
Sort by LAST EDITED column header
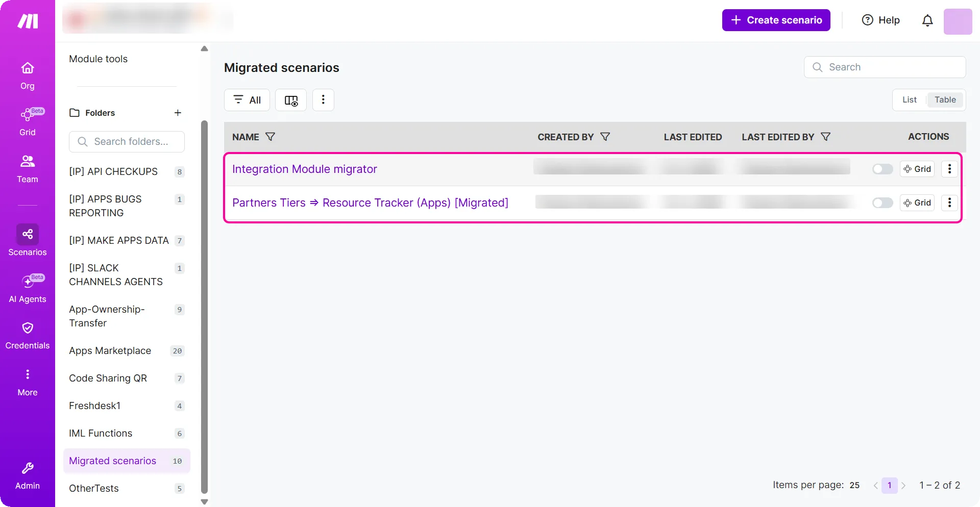pos(693,137)
